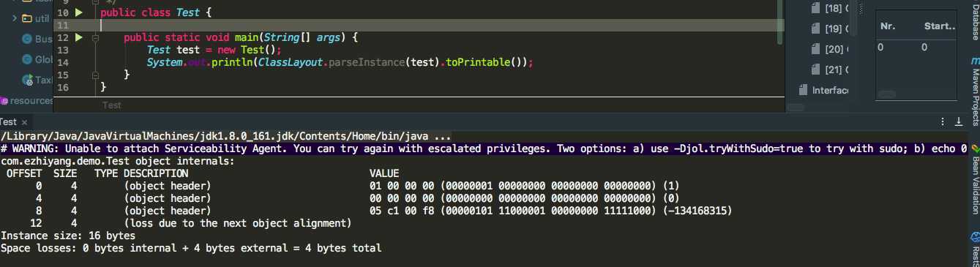Click the Start.. column header
This screenshot has width=980, height=267.
tap(940, 26)
